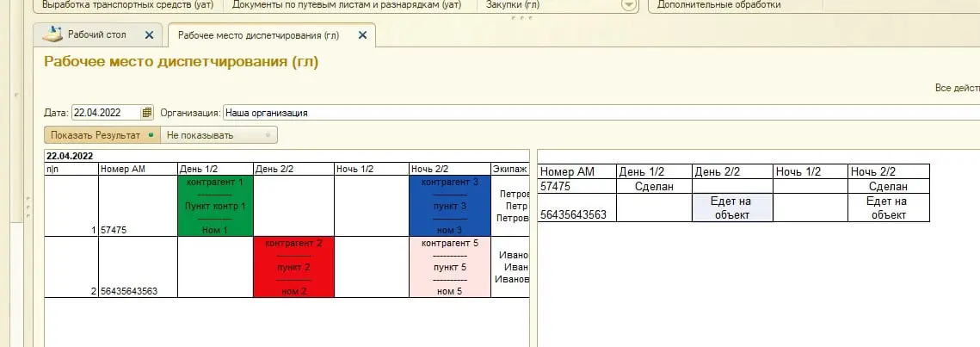
Task: Open the Все действия menu
Action: coord(957,88)
